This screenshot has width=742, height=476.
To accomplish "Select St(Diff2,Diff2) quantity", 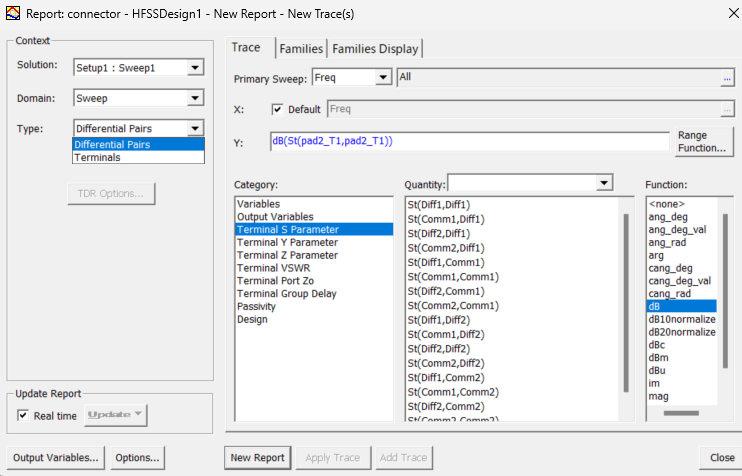I will [x=513, y=349].
